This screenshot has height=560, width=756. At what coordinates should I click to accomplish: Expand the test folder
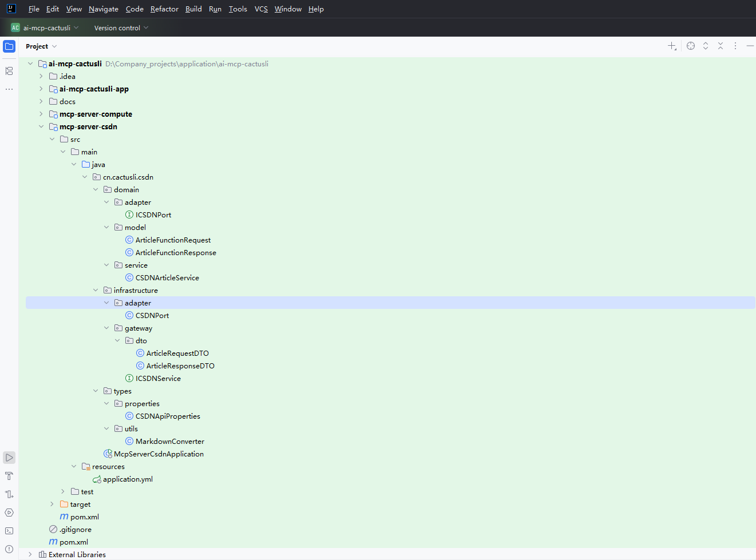coord(63,492)
